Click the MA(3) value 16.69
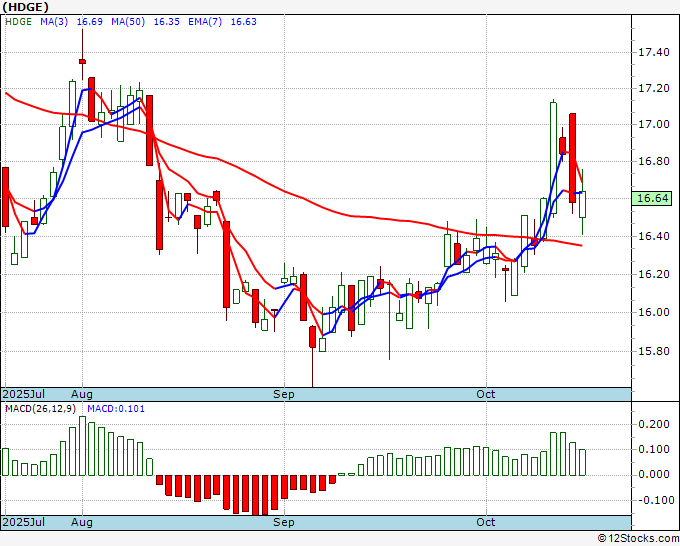Screen dimensions: 680x546 pyautogui.click(x=90, y=22)
